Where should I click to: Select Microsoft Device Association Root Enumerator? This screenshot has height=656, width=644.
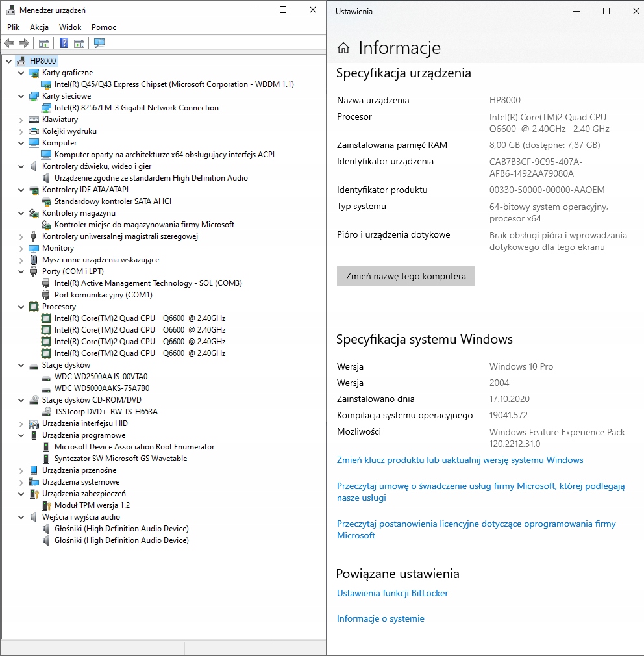tap(134, 447)
